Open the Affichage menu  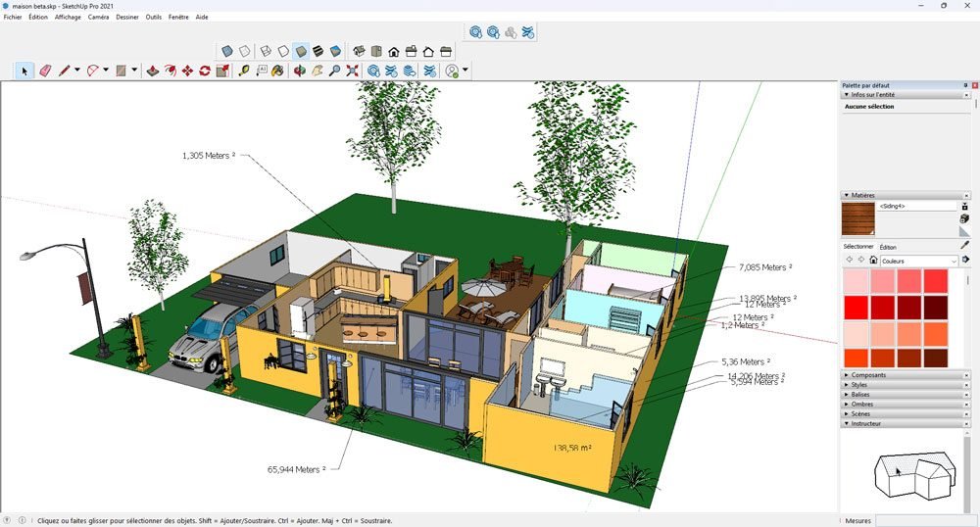pos(68,17)
